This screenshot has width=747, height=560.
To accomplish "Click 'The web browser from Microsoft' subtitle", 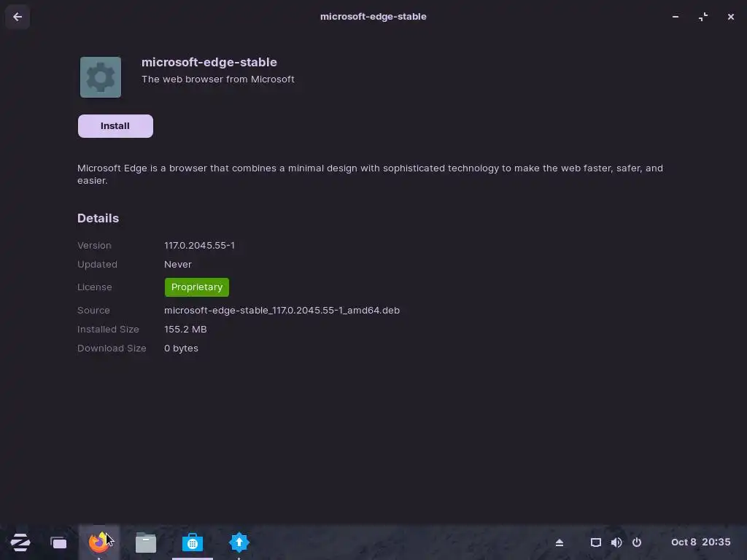I will [x=217, y=79].
